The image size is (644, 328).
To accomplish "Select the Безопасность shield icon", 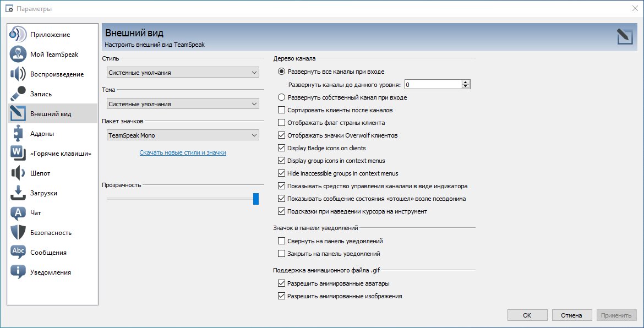I will [x=18, y=232].
